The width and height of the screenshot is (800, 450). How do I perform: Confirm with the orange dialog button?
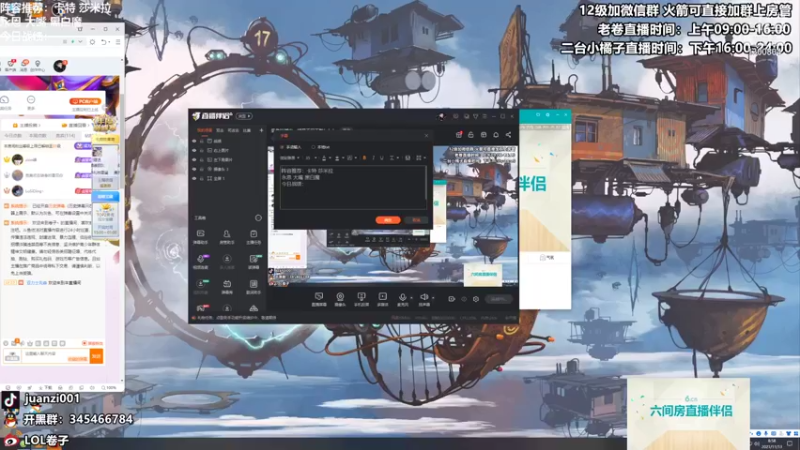[x=388, y=220]
